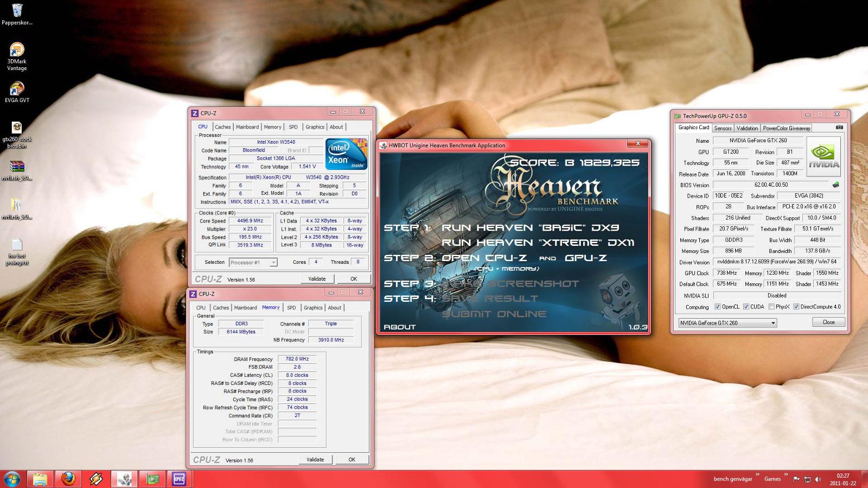Click RUN HEAVEN "BASIC" DX9
The height and width of the screenshot is (488, 868).
[x=530, y=227]
